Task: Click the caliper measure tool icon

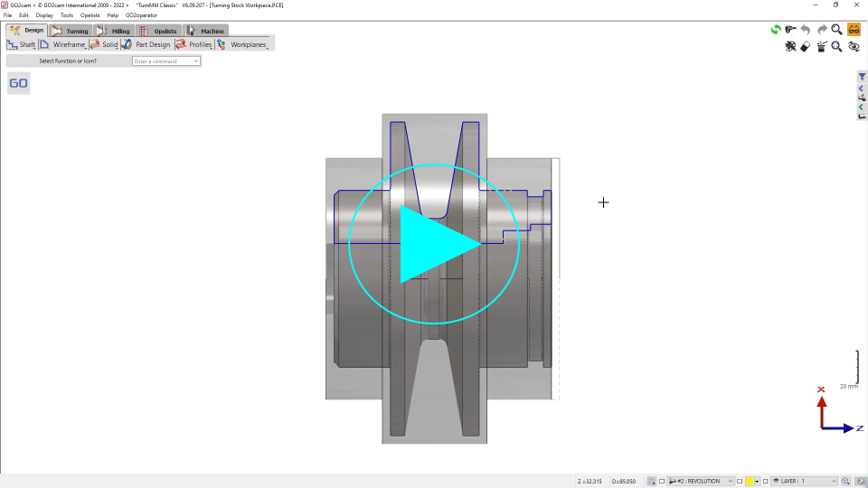Action: click(790, 30)
